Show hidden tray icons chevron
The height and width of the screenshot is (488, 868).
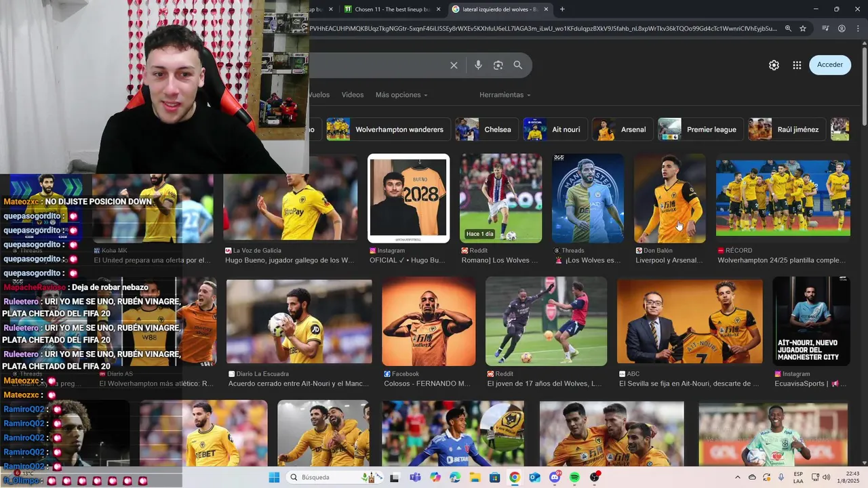[738, 477]
